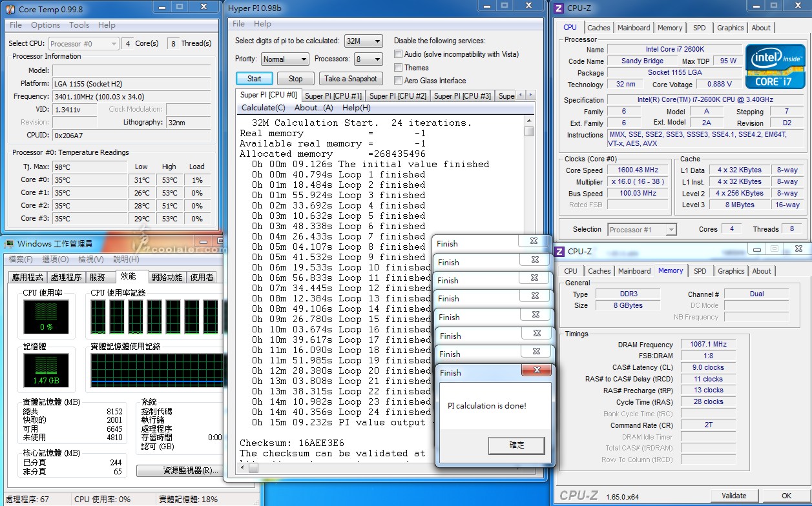Open the Graphics tab in upper CPU-Z window
The width and height of the screenshot is (812, 506).
pos(731,28)
